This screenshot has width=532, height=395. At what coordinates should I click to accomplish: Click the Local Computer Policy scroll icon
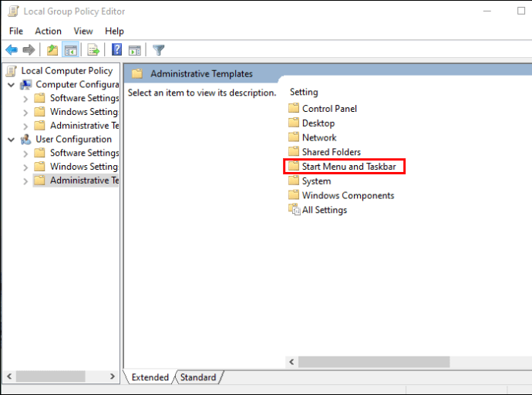point(12,70)
